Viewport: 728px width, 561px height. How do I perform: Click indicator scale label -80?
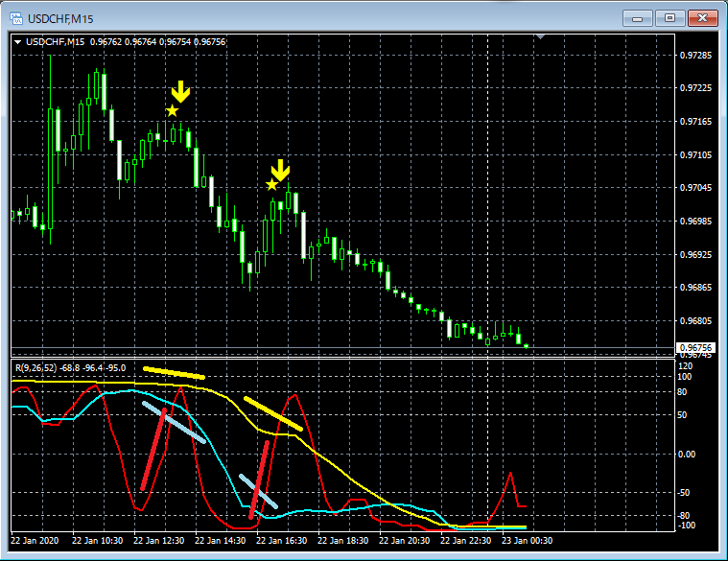pyautogui.click(x=683, y=516)
